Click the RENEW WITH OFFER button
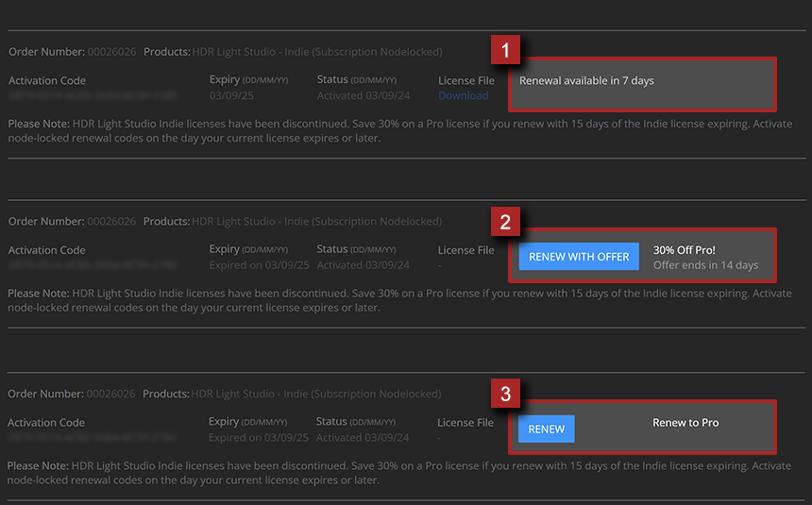 pos(579,257)
